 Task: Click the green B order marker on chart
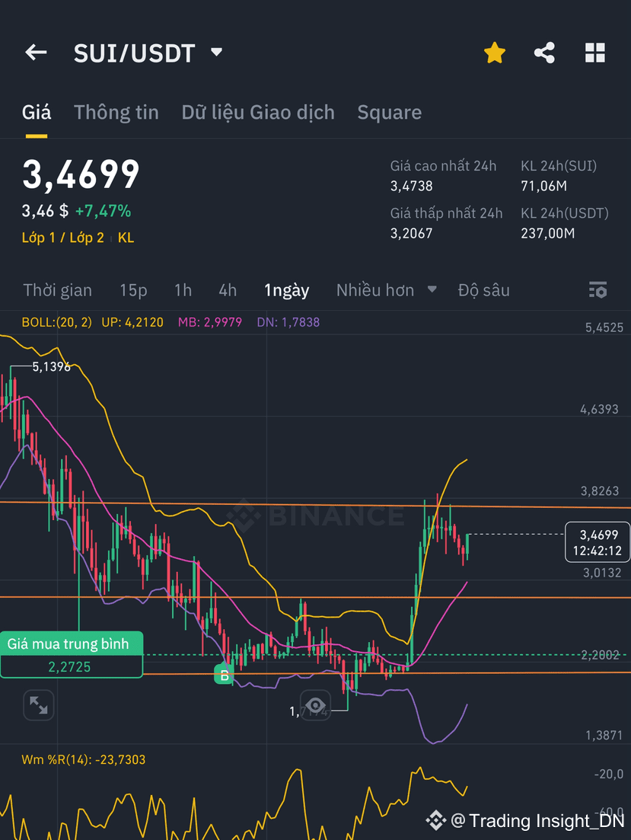coord(225,674)
